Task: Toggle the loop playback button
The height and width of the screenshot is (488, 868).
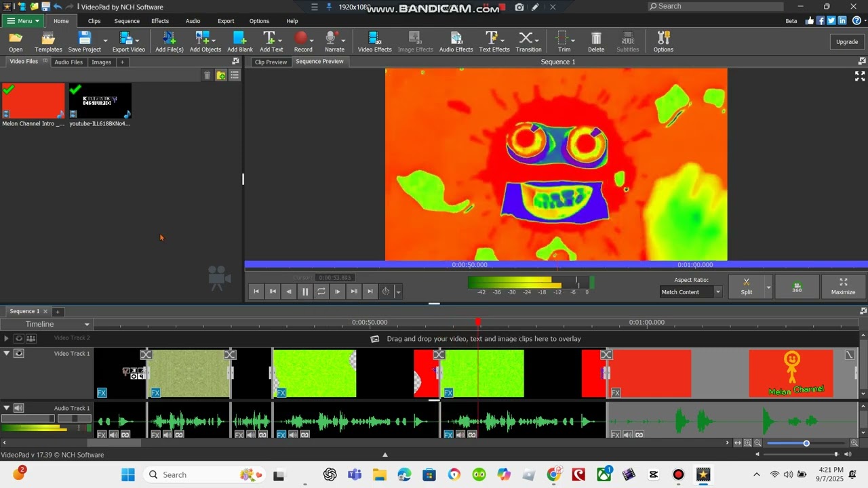Action: [x=321, y=291]
